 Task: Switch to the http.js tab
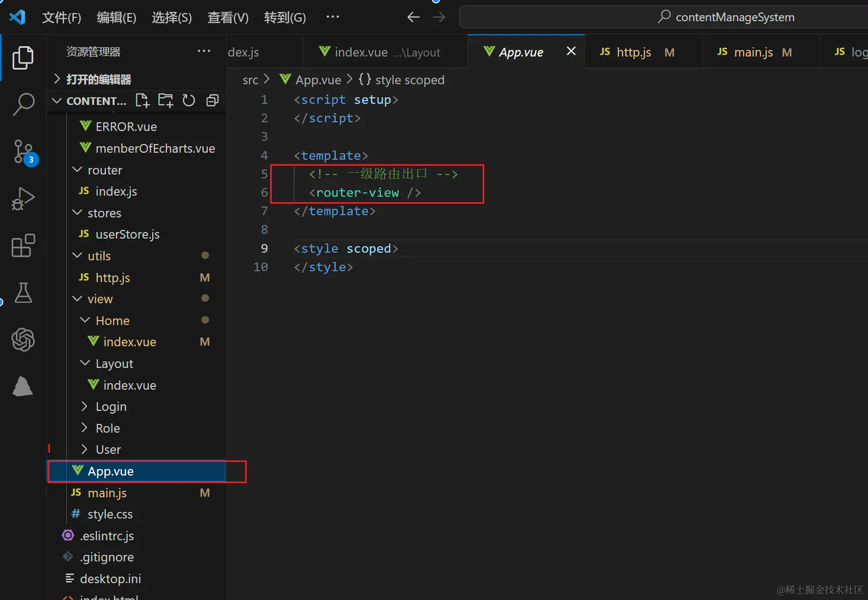[643, 52]
